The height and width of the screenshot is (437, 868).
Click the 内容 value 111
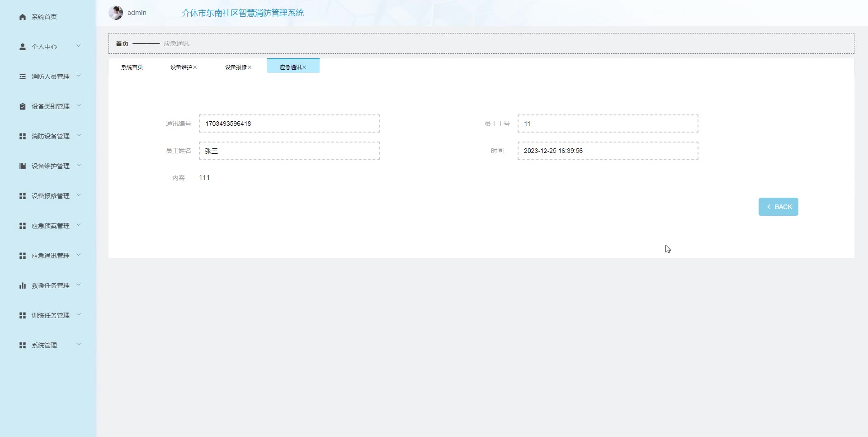(204, 178)
